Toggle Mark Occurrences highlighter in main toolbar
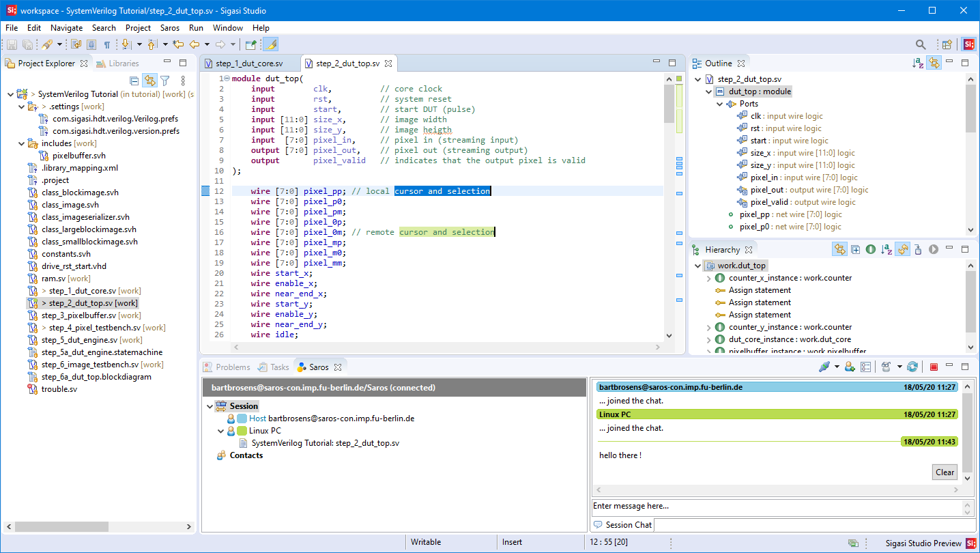 (270, 45)
